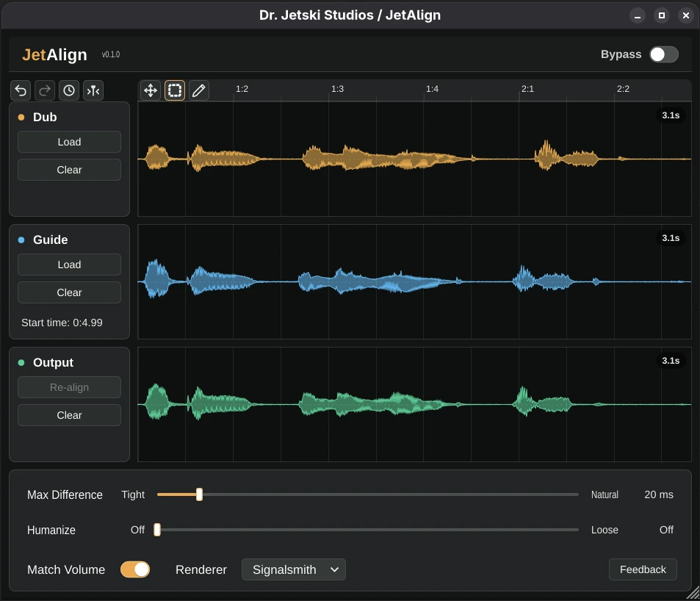Click the 1:2 timeline marker

coord(242,89)
